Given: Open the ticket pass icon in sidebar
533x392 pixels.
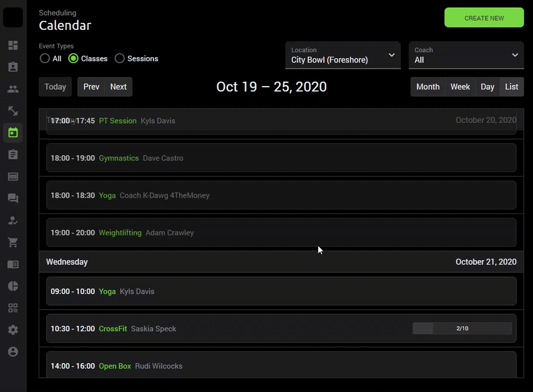Looking at the screenshot, I should pyautogui.click(x=13, y=176).
